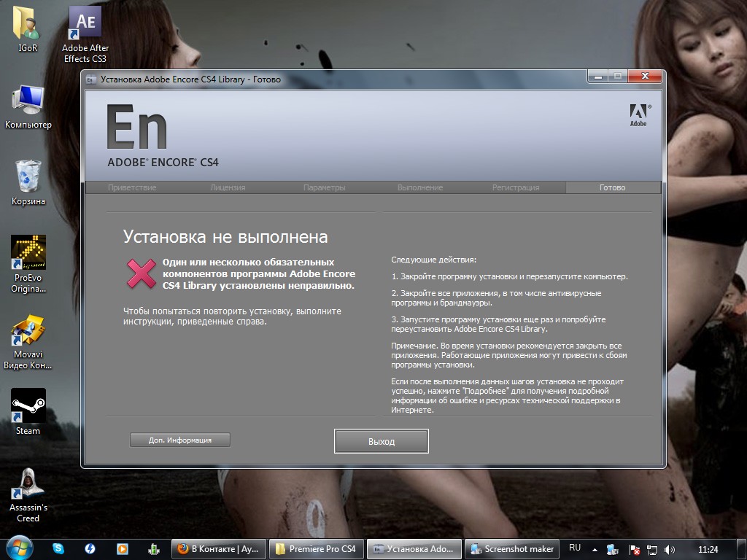Image resolution: width=747 pixels, height=560 pixels.
Task: Open Компьютер desktop icon
Action: tap(28, 107)
